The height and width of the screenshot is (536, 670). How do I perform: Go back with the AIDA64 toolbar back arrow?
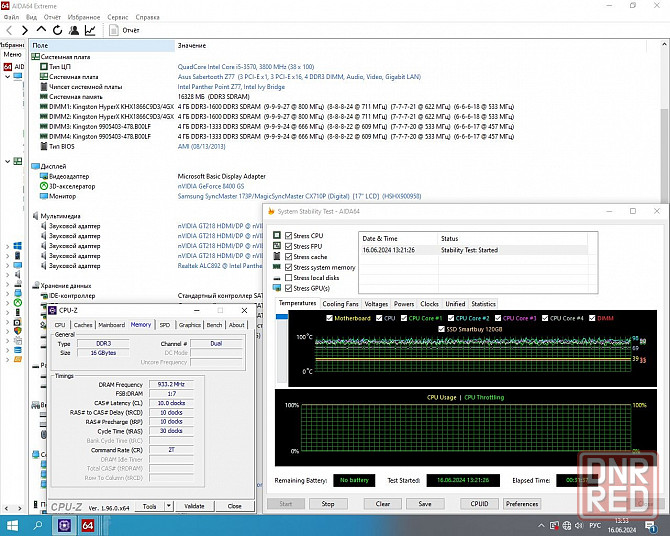[9, 30]
